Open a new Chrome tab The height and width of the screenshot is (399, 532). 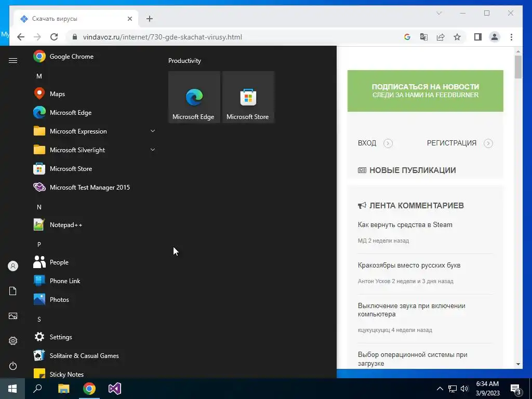(150, 19)
